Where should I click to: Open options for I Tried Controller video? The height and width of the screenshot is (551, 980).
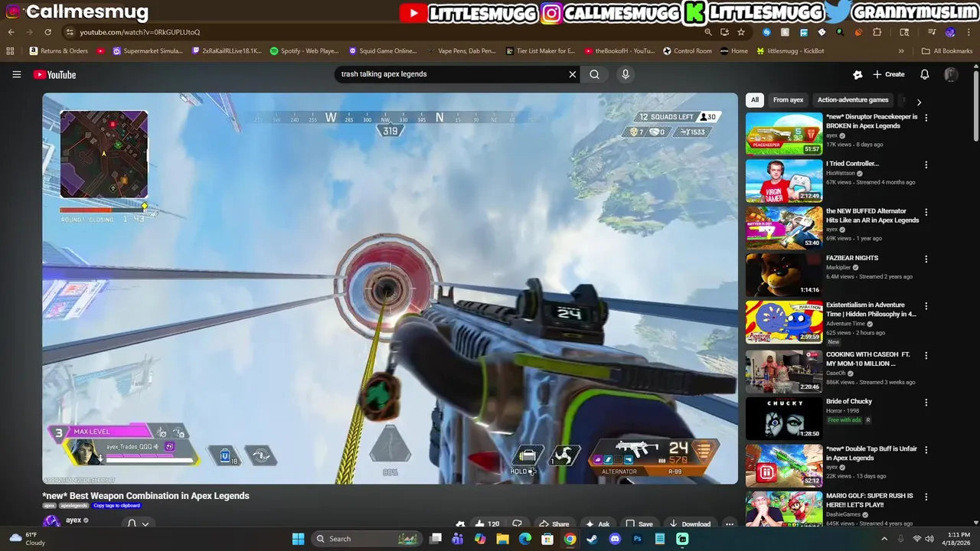pos(926,165)
